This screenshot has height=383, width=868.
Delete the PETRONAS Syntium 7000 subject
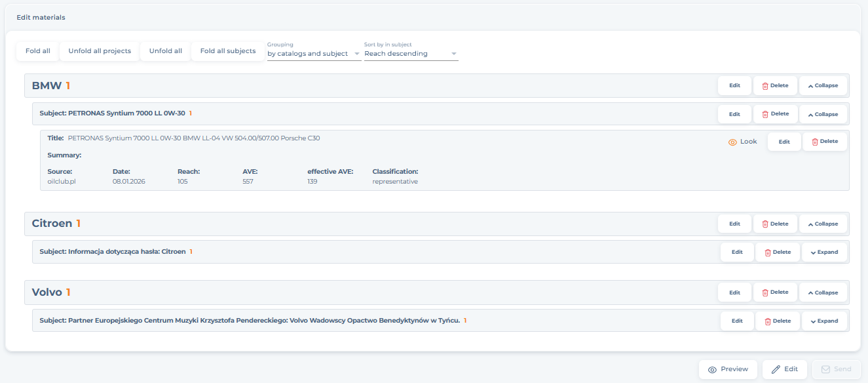775,114
